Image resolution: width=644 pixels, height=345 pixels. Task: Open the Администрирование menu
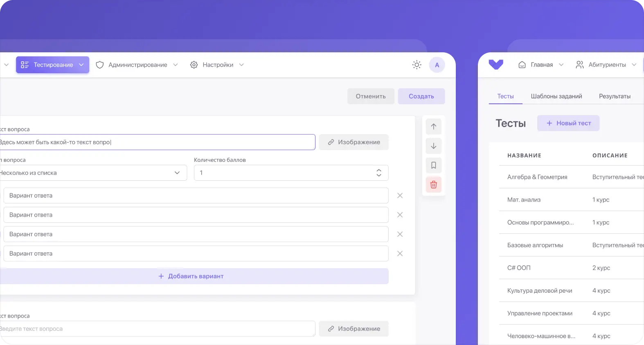(137, 65)
